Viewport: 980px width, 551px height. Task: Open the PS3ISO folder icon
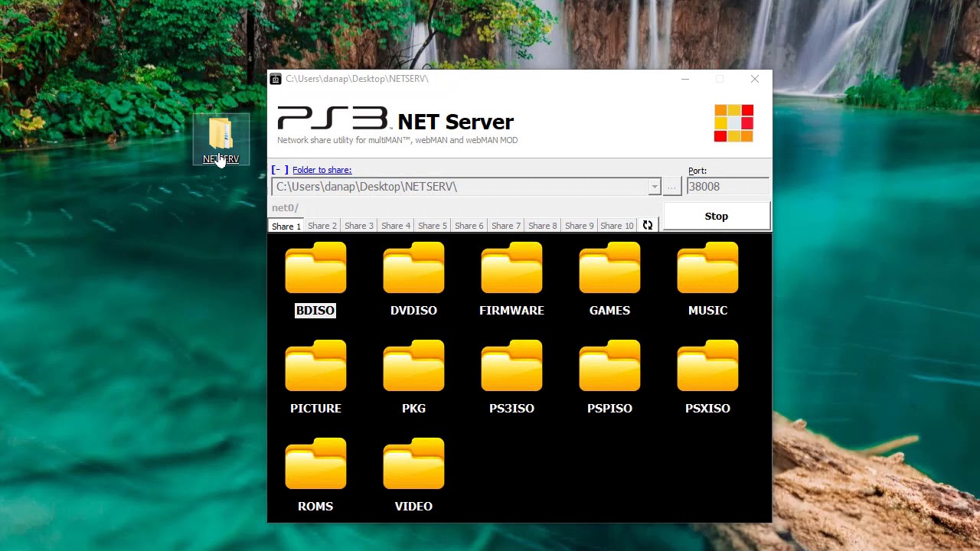click(x=511, y=366)
